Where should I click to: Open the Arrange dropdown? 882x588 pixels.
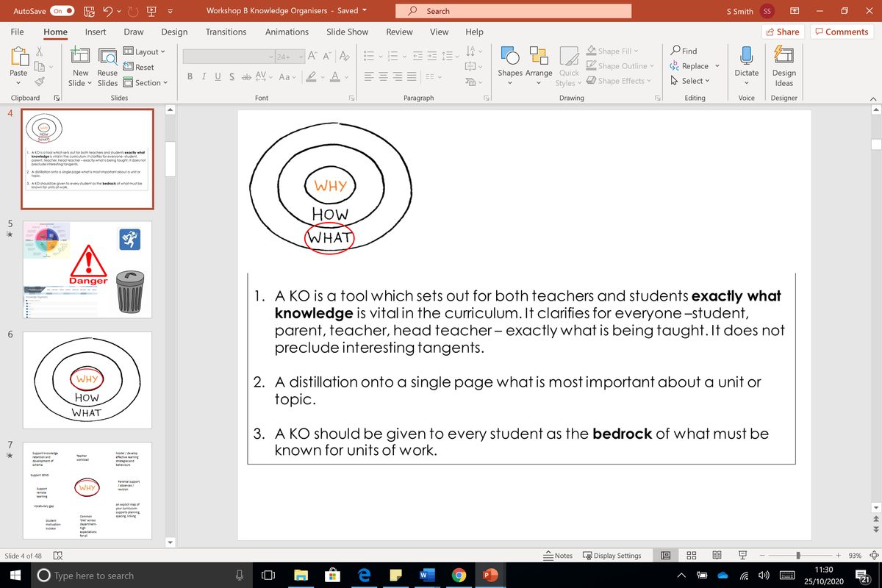(x=539, y=82)
